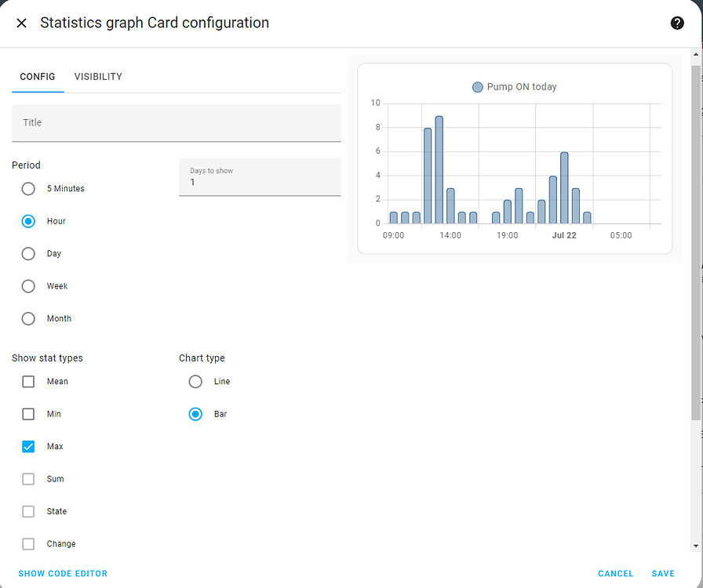The width and height of the screenshot is (703, 588).
Task: Choose the 5 Minutes period
Action: coord(28,188)
